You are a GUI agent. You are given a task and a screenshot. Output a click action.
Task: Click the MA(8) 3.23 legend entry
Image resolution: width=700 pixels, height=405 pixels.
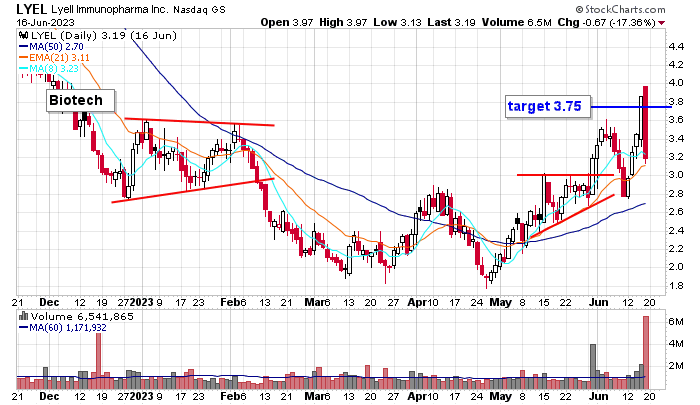(x=49, y=68)
